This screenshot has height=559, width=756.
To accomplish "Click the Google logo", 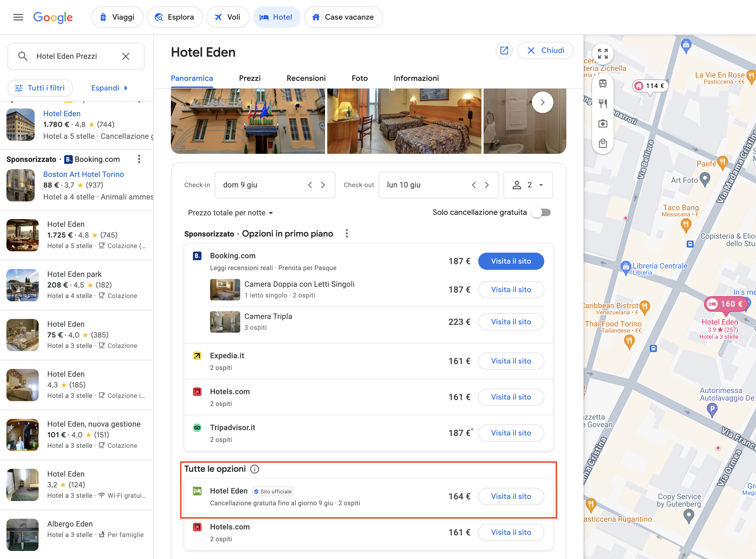I will click(x=53, y=18).
